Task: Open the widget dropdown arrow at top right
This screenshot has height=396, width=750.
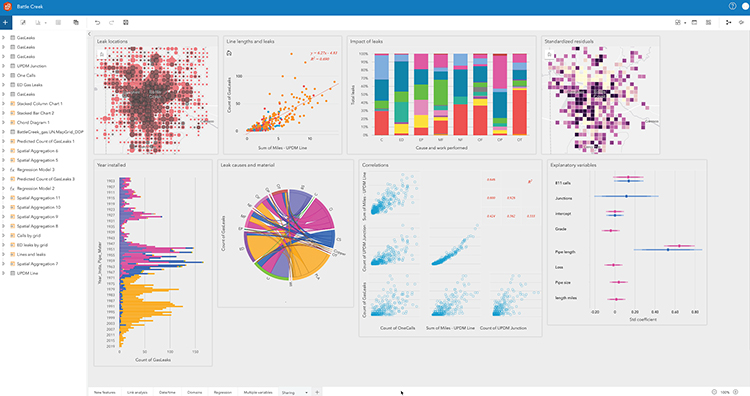Action: click(685, 23)
